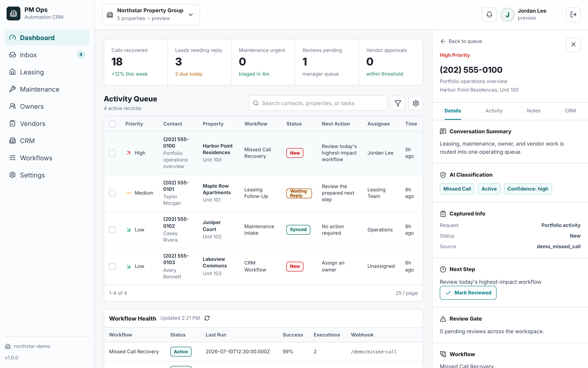This screenshot has width=588, height=368.
Task: Switch to the CRM tab in panel
Action: click(x=570, y=111)
